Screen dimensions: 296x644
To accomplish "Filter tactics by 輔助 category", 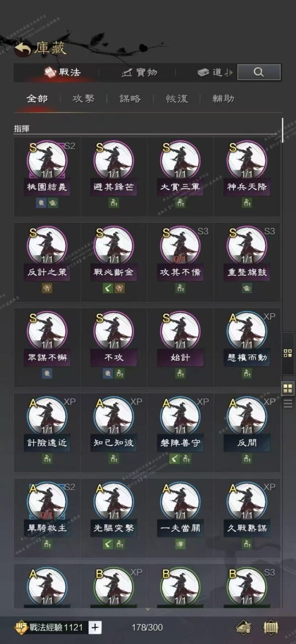I will tap(223, 99).
